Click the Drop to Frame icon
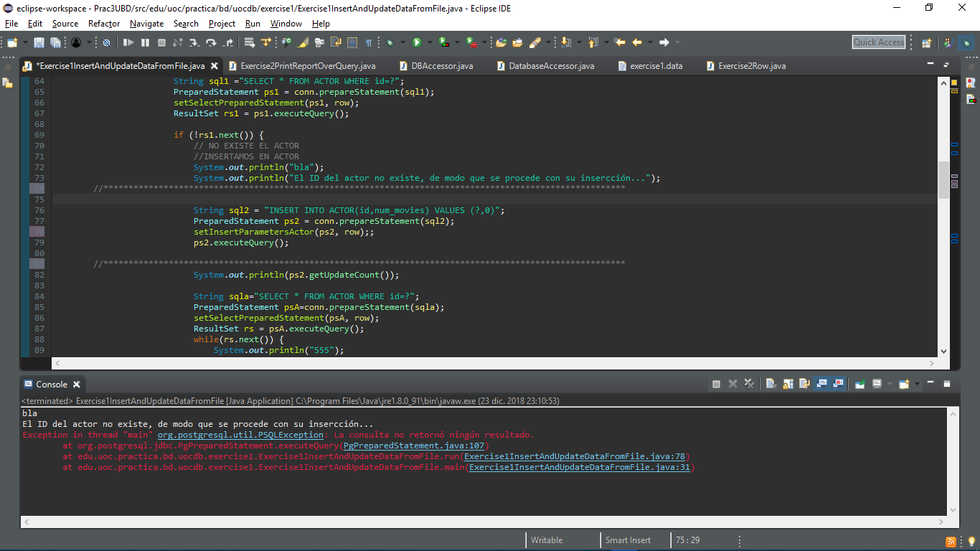The width and height of the screenshot is (980, 551). point(250,43)
